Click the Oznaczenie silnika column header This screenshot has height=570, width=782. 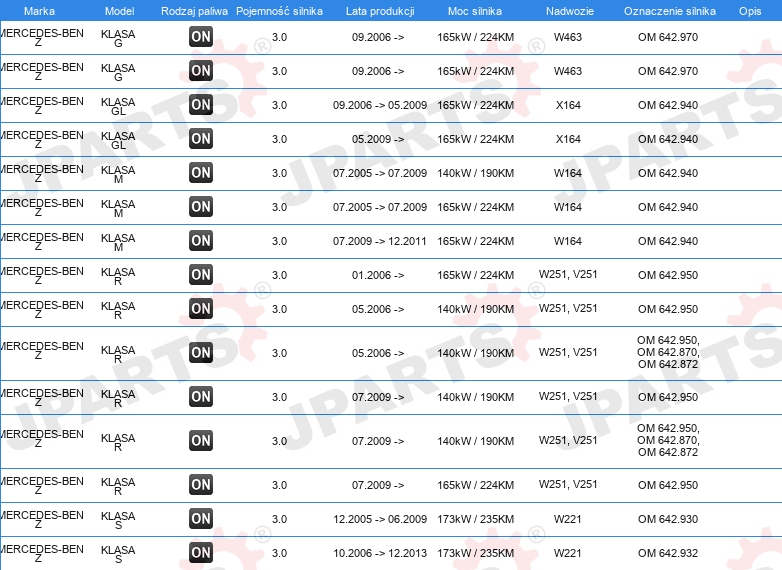click(x=670, y=11)
